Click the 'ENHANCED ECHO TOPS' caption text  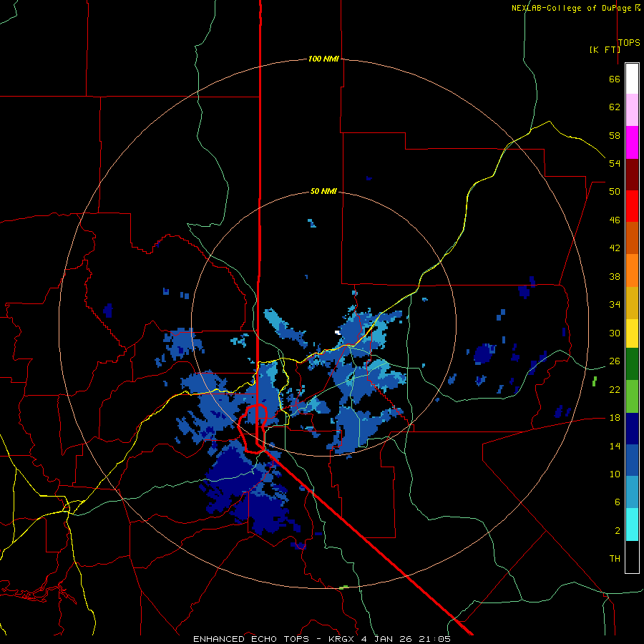251,639
